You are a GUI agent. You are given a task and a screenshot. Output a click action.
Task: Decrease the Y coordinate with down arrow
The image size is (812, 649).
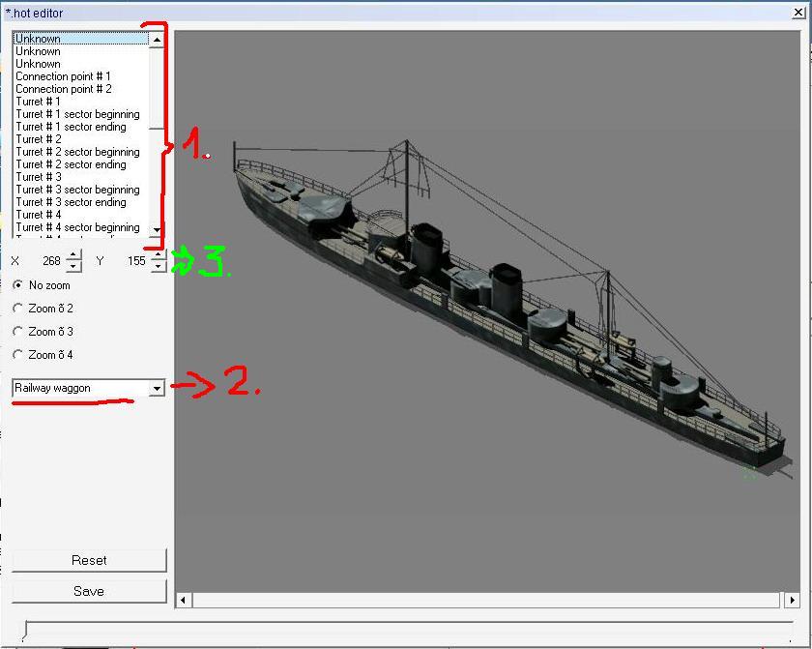(x=159, y=266)
